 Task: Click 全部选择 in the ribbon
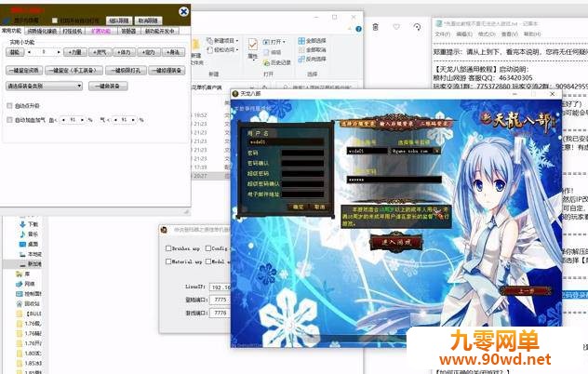coord(312,41)
